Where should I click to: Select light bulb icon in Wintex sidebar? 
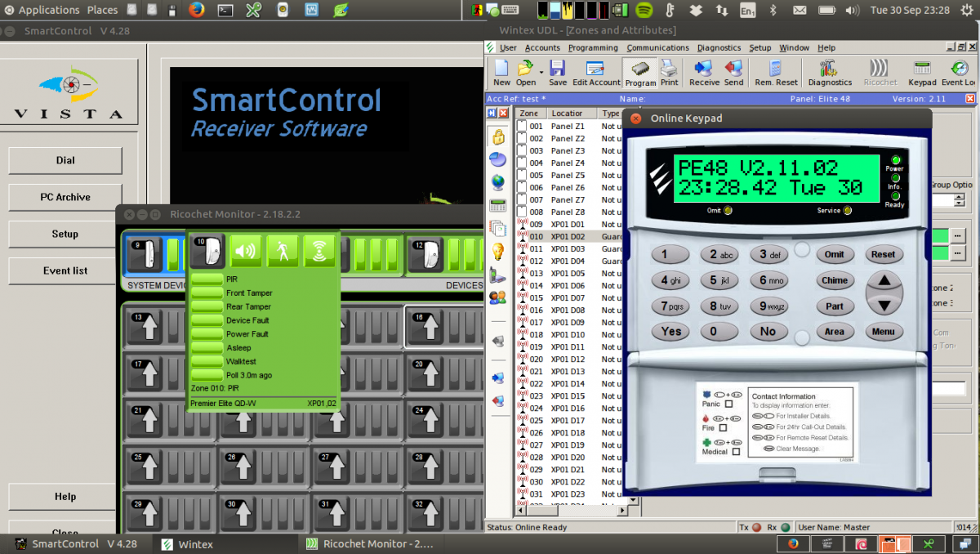pyautogui.click(x=497, y=251)
